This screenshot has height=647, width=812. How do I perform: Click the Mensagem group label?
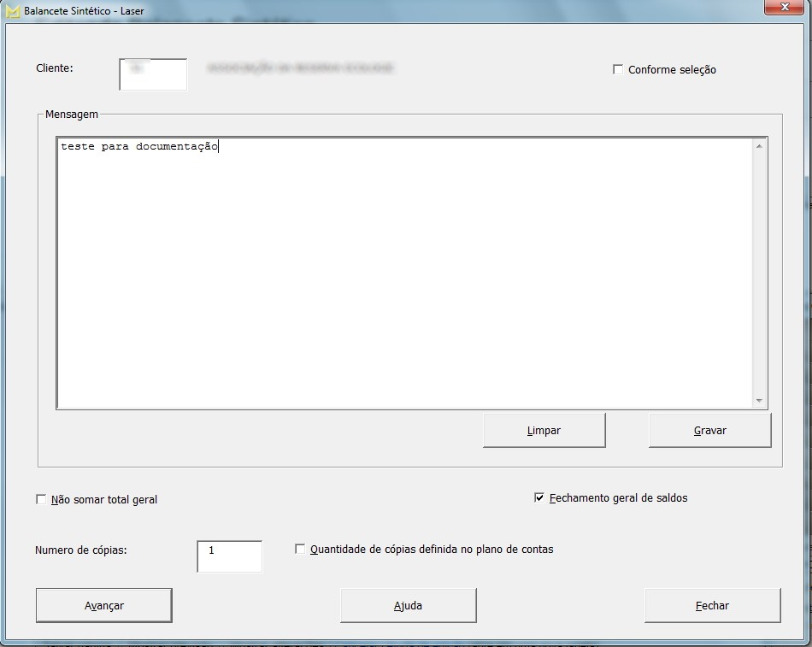72,114
